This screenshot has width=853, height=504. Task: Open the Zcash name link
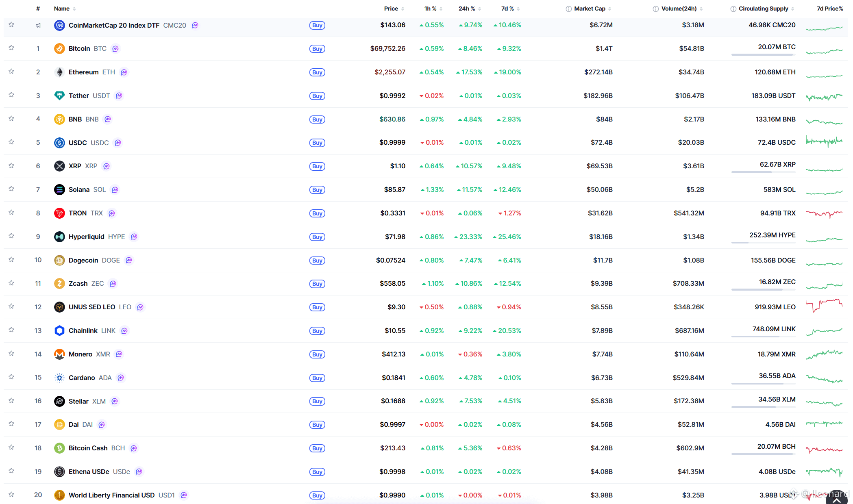coord(78,284)
